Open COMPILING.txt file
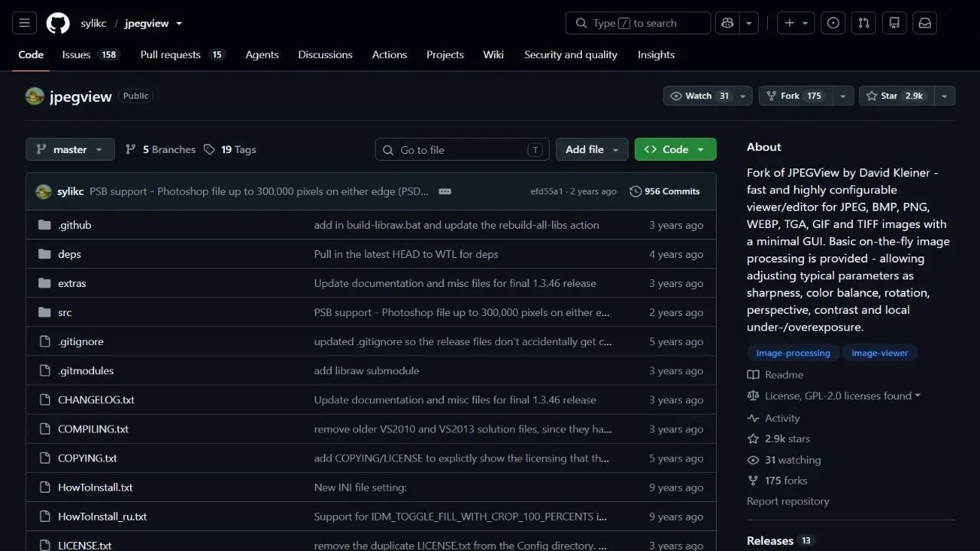Viewport: 980px width, 551px height. click(x=93, y=429)
